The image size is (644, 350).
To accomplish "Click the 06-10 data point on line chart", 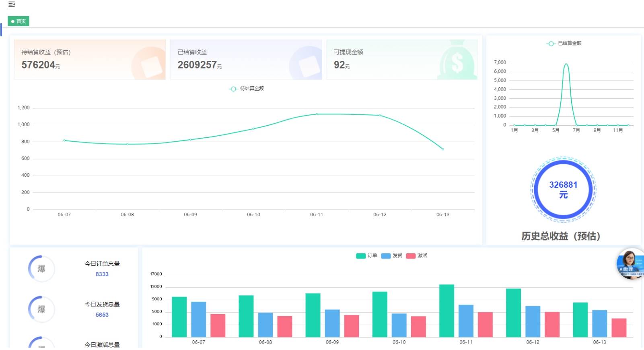I will pos(254,129).
